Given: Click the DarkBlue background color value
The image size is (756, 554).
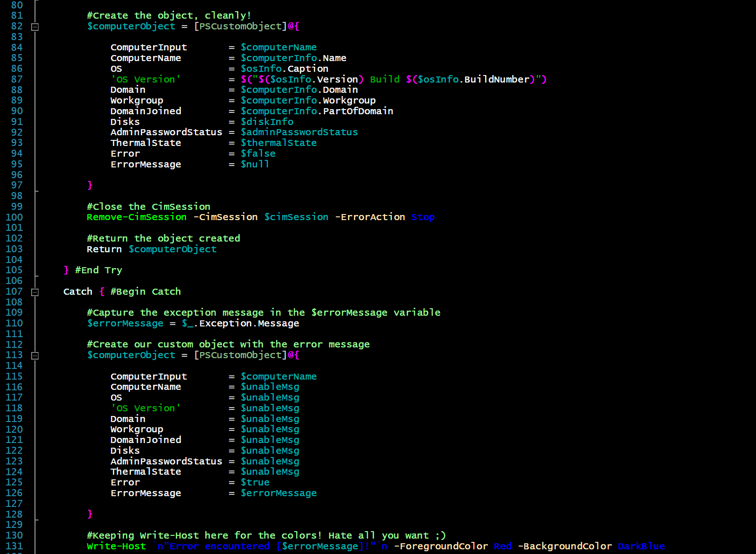Looking at the screenshot, I should point(641,546).
